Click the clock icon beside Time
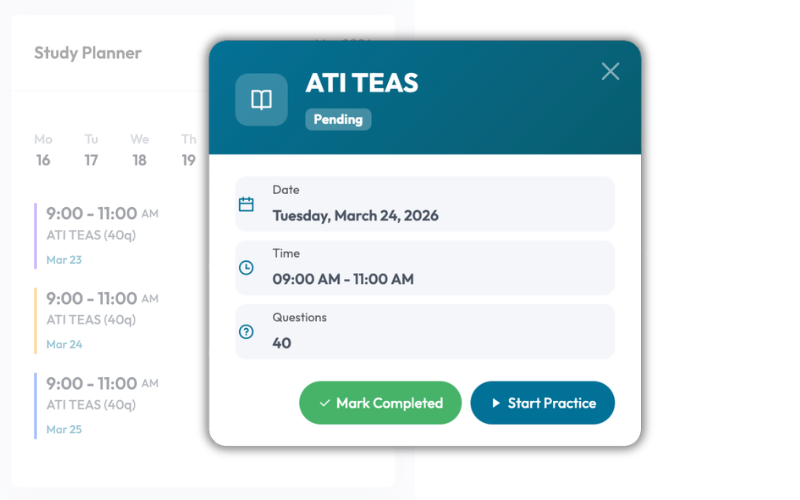The width and height of the screenshot is (800, 500). (246, 268)
